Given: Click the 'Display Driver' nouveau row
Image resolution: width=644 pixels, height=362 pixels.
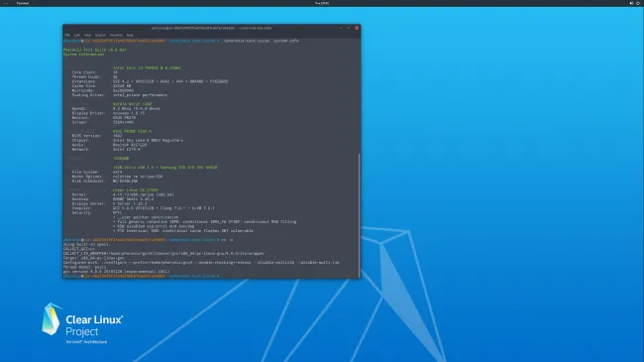Looking at the screenshot, I should pos(108,113).
